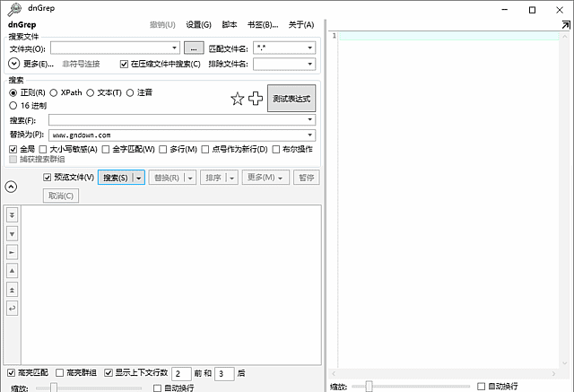Open the 设置(G) menu
This screenshot has height=392, width=574.
point(199,25)
